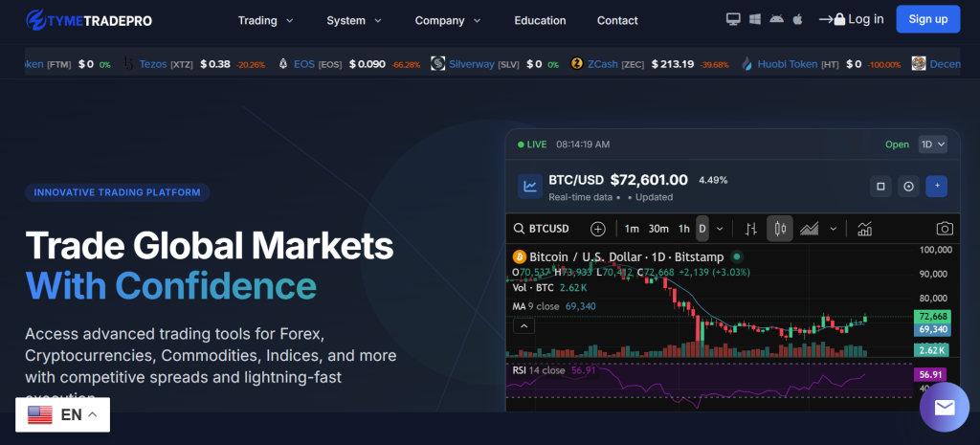Go to the Education page
This screenshot has width=980, height=445.
click(x=540, y=21)
